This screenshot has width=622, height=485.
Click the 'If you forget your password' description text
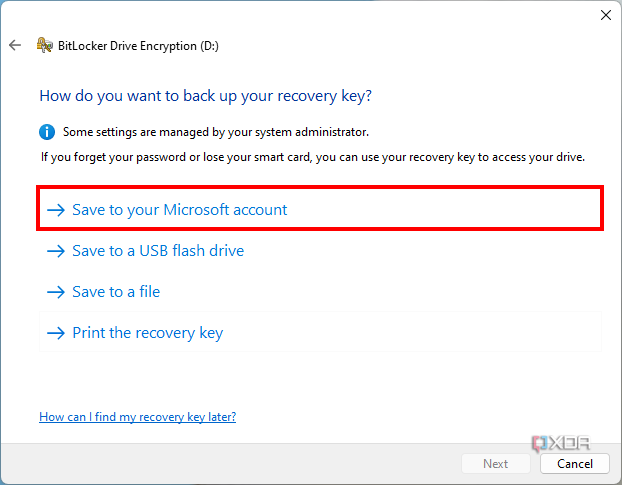point(312,157)
